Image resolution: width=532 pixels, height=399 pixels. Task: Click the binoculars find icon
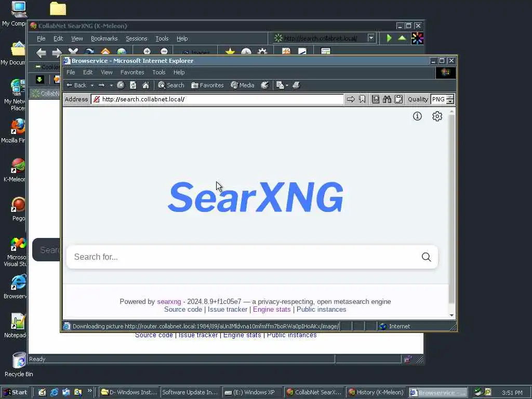pos(387,99)
